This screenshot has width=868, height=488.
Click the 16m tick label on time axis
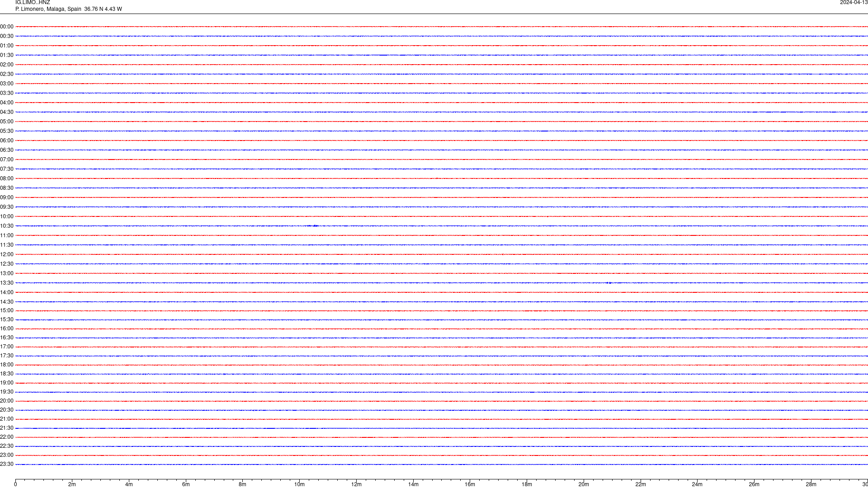[470, 484]
